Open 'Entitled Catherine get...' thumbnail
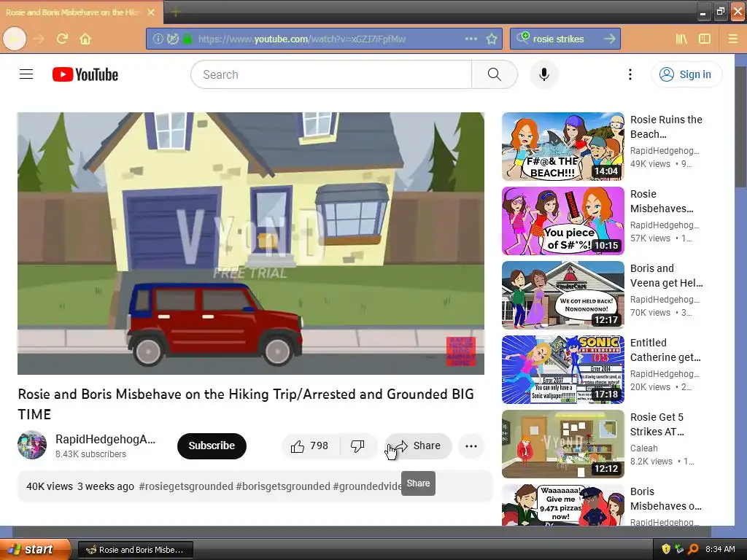 click(x=562, y=370)
